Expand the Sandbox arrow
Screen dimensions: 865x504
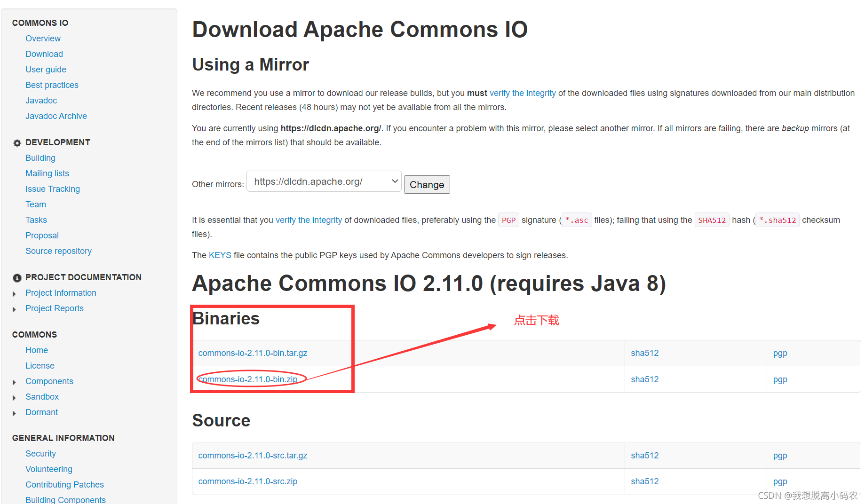coord(14,398)
